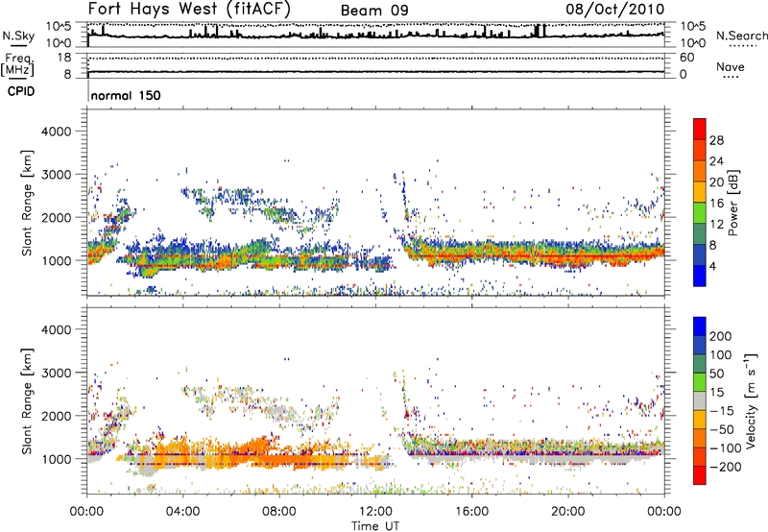Click the '28' power colorbar tick
The image size is (768, 532).
point(716,140)
